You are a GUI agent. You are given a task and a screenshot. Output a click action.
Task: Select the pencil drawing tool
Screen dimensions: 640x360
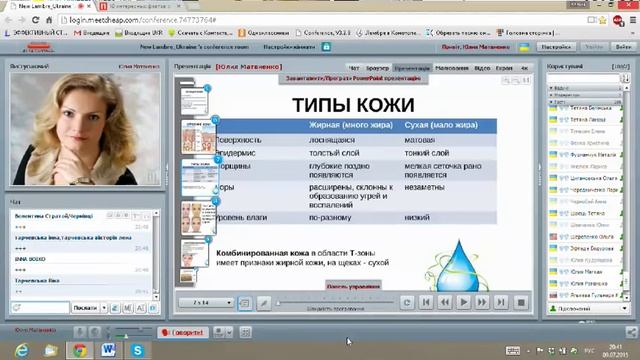tap(264, 303)
